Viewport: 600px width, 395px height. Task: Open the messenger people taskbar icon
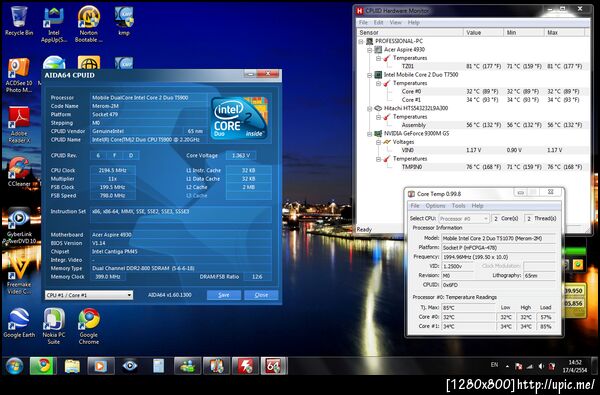tap(188, 366)
